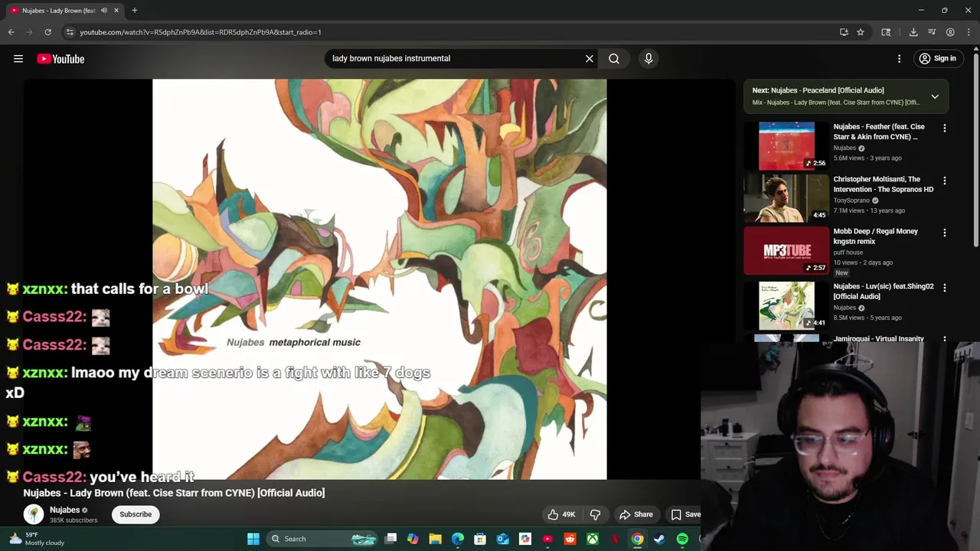Like the video with thumbs up

pyautogui.click(x=561, y=514)
